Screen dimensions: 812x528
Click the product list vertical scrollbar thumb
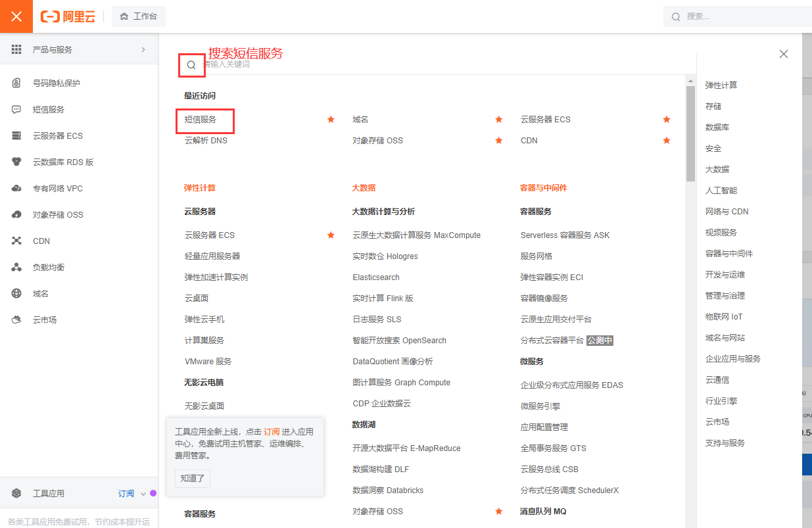point(690,134)
